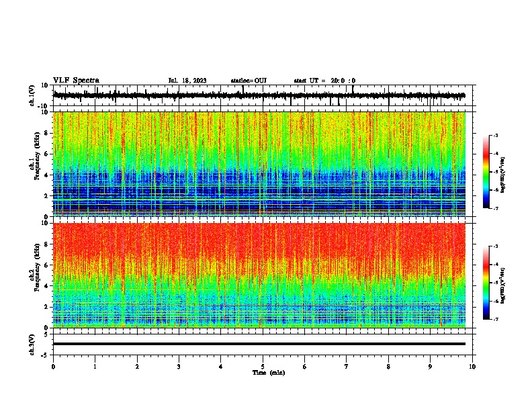Click the ch.1 color bar log(PSD) label
Screen dimensions: 532x411
[x=503, y=175]
